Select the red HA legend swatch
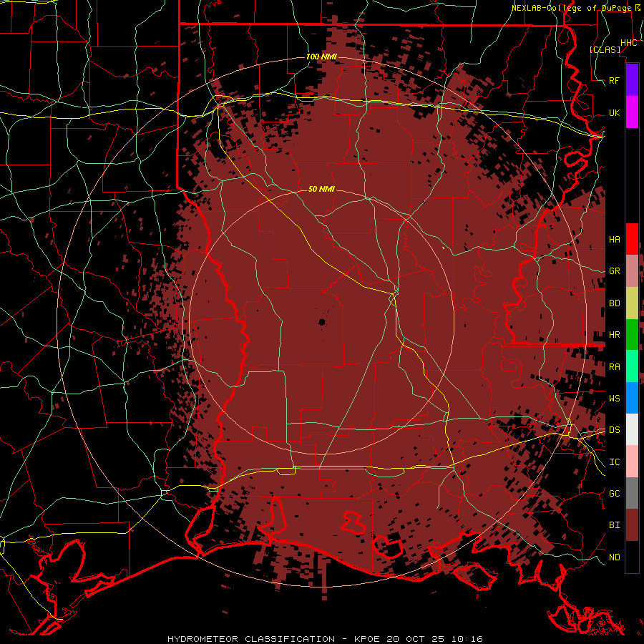Viewport: 644px width, 644px height. [x=632, y=239]
